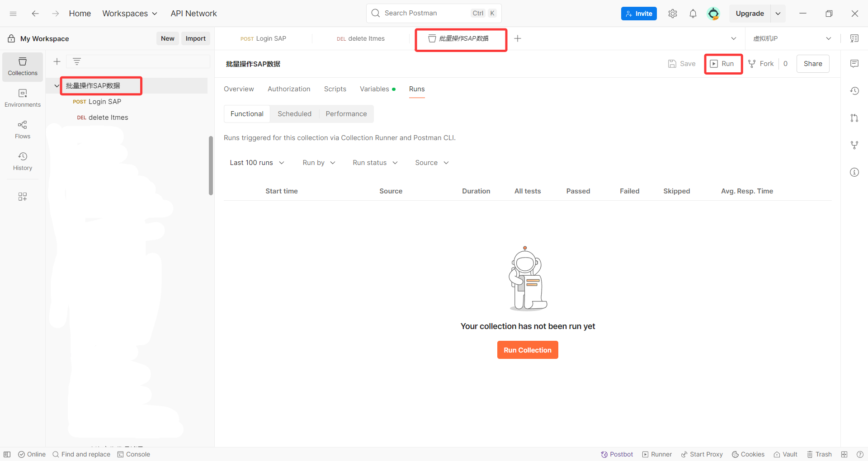Switch to the Scripts tab
This screenshot has width=868, height=461.
pos(335,89)
